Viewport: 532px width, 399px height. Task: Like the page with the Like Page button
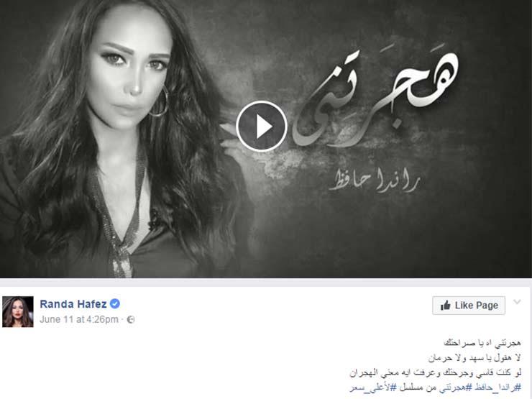click(x=469, y=306)
